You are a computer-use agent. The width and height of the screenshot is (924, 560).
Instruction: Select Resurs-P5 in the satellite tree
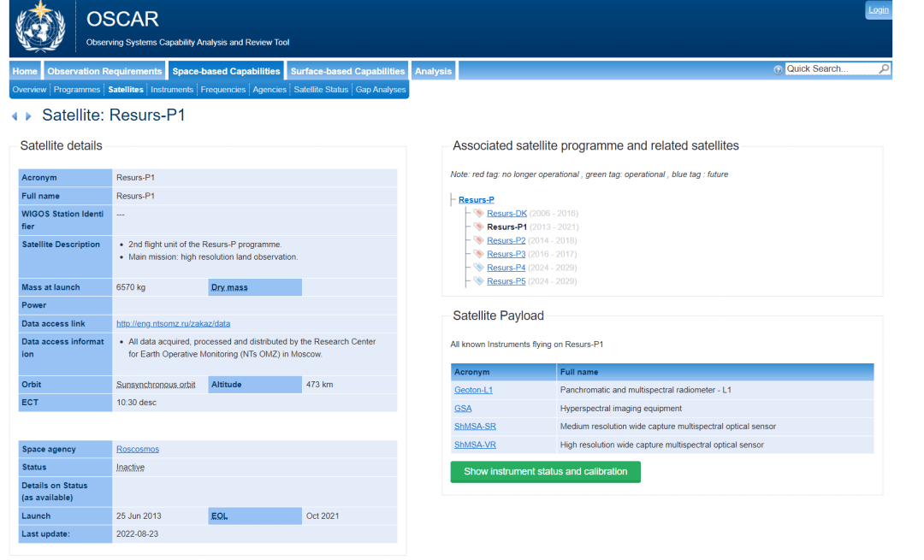pos(506,281)
